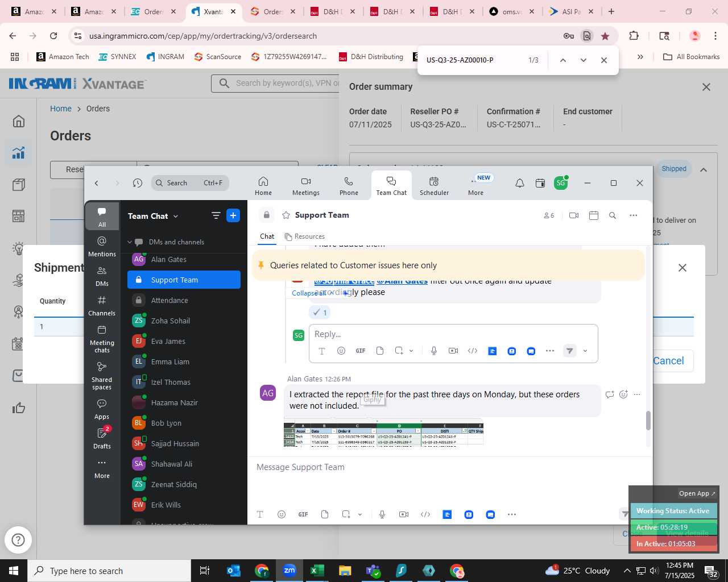Open Excel from Windows taskbar
728x582 pixels.
pyautogui.click(x=317, y=571)
